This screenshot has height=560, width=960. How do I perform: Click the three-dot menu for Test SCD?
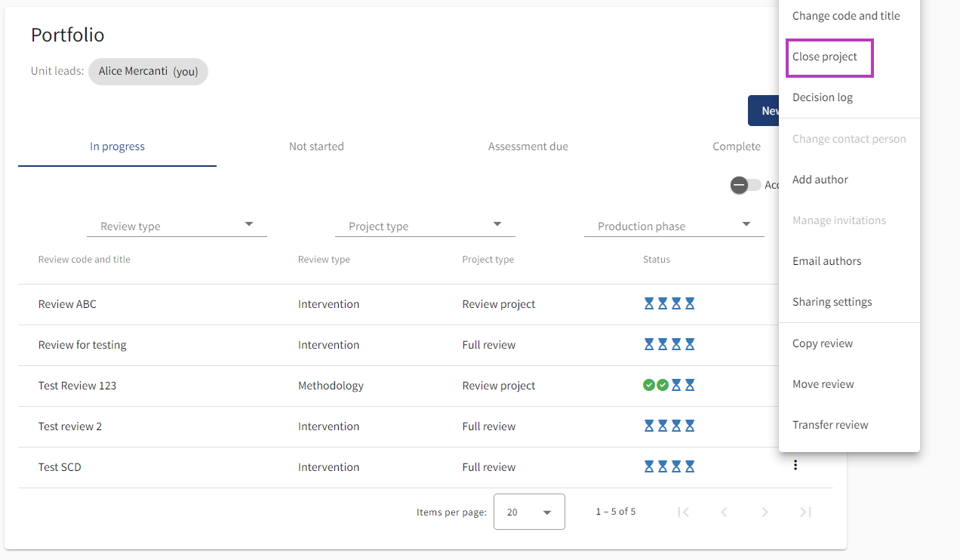pos(795,466)
